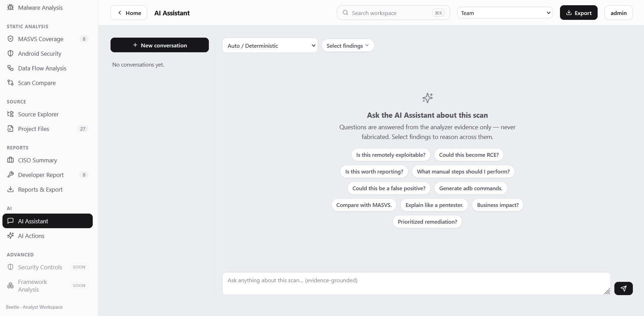View the CISO Summary report

[47, 160]
